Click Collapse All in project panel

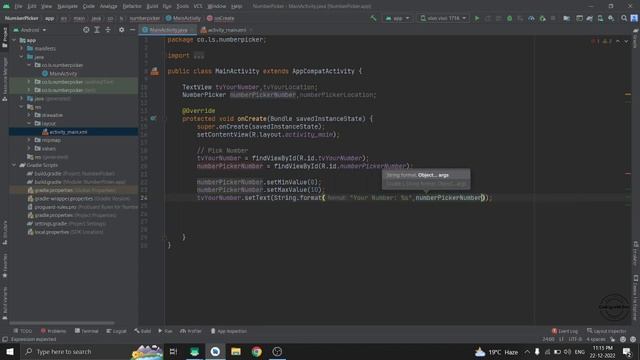pyautogui.click(x=108, y=30)
